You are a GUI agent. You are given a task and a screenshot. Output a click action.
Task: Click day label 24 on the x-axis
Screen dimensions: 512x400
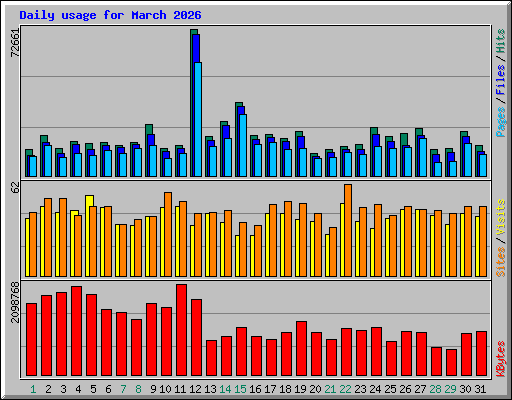point(375,389)
